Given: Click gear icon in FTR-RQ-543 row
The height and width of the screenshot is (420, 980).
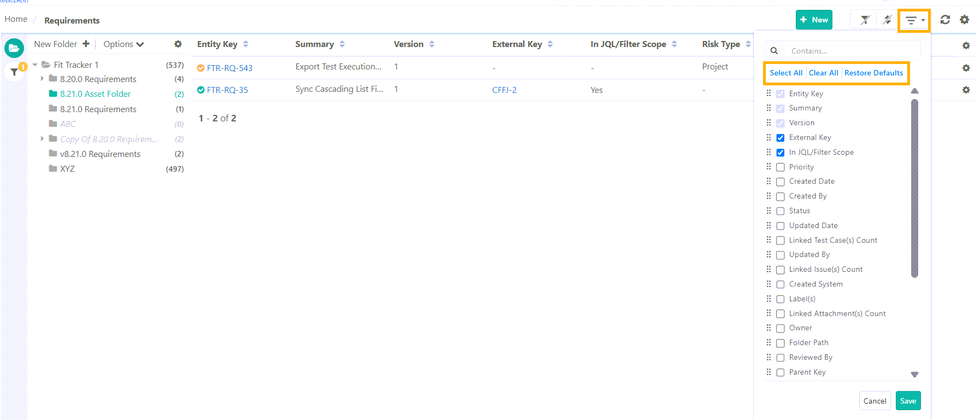Looking at the screenshot, I should 966,68.
